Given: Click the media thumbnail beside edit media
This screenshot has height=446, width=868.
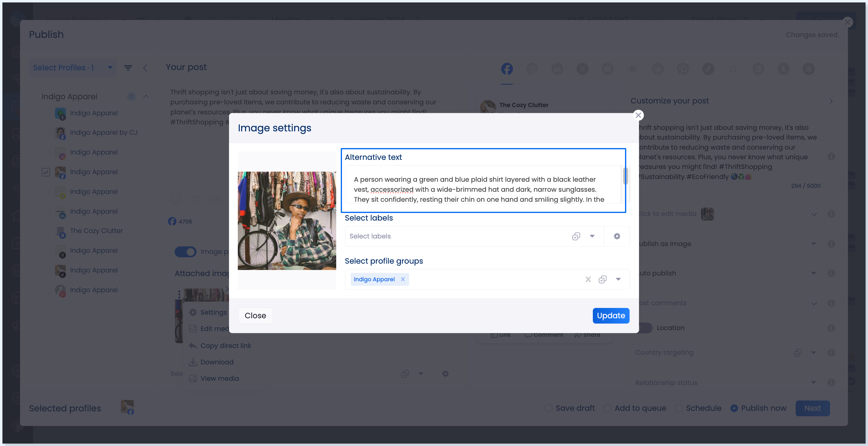Looking at the screenshot, I should pos(707,214).
